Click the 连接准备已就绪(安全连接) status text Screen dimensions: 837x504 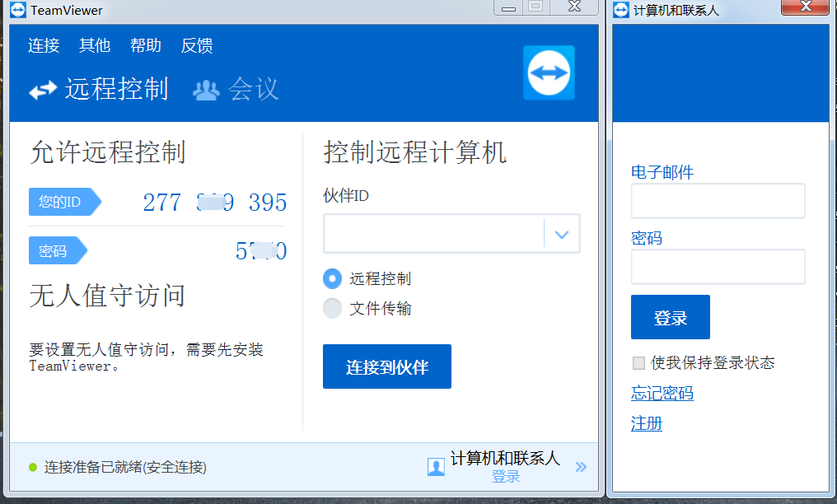pyautogui.click(x=125, y=467)
